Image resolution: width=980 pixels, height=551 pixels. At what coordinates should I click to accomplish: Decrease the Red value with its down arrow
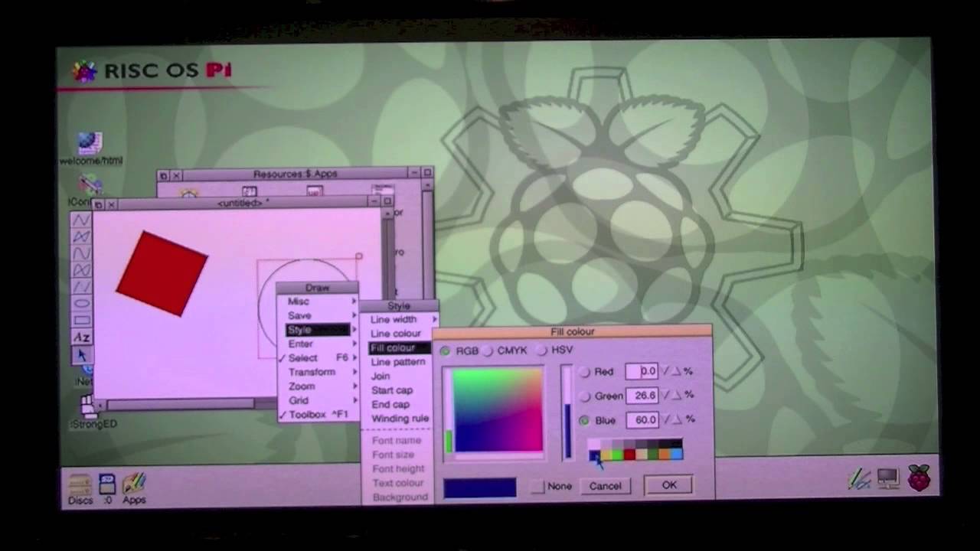point(665,371)
